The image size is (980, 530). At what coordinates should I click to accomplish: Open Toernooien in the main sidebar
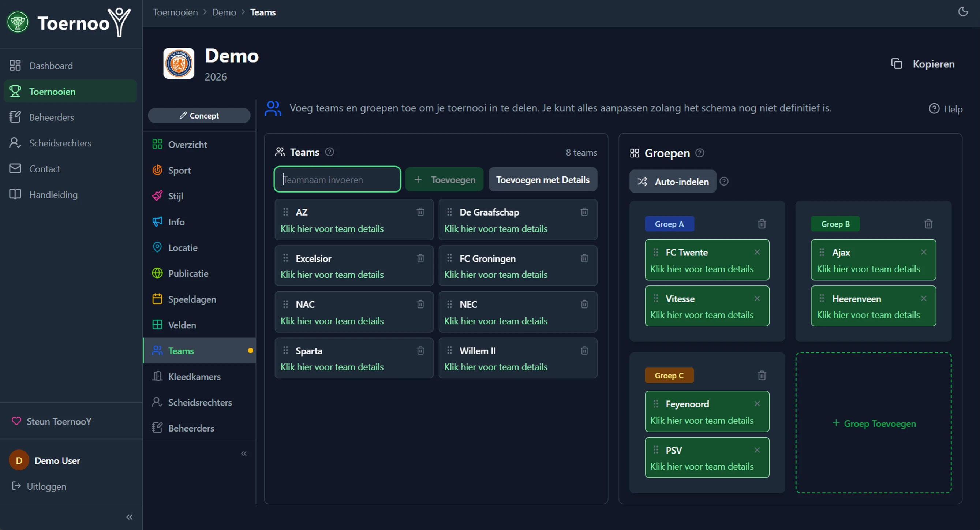click(x=70, y=91)
